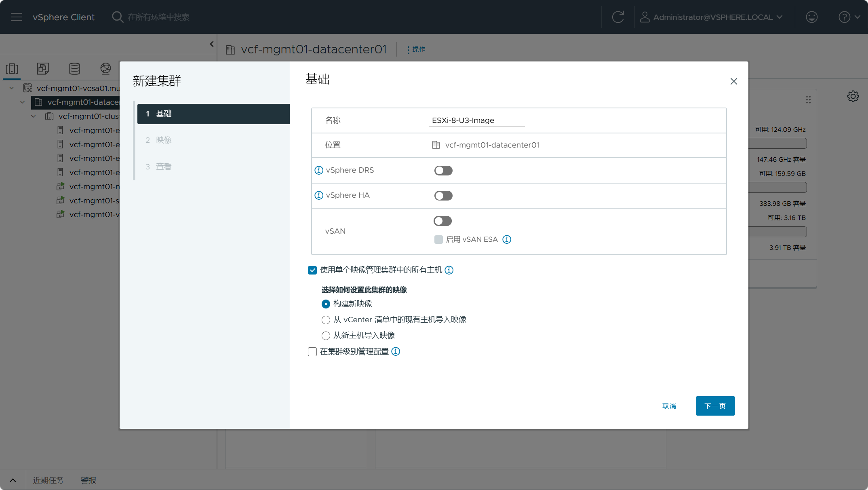868x490 pixels.
Task: Uncheck use single image to manage hosts
Action: point(312,270)
